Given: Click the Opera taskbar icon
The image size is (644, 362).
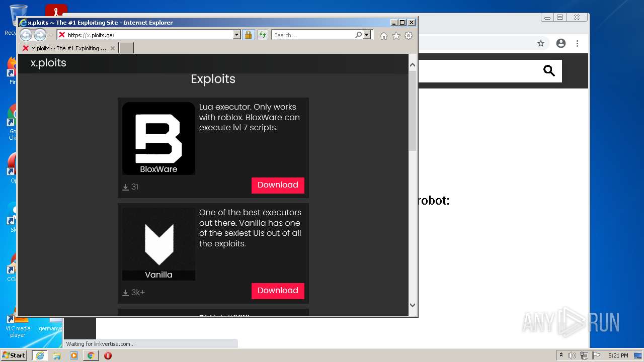Looking at the screenshot, I should pyautogui.click(x=108, y=355).
